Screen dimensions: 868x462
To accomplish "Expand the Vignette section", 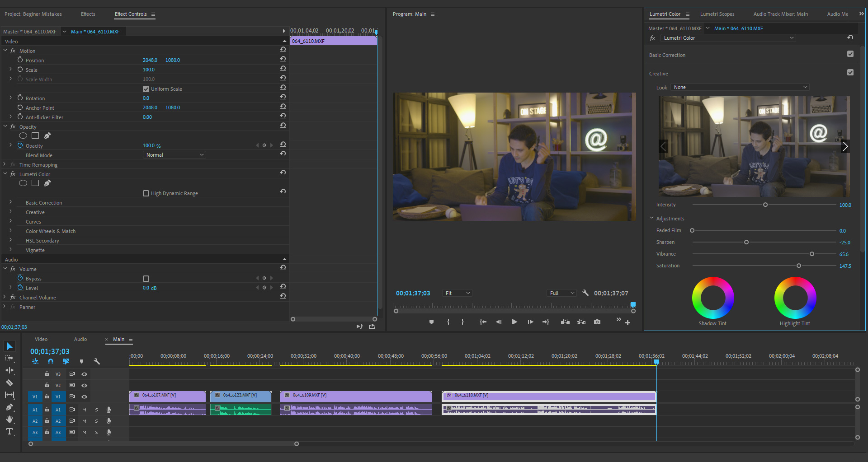I will 10,250.
